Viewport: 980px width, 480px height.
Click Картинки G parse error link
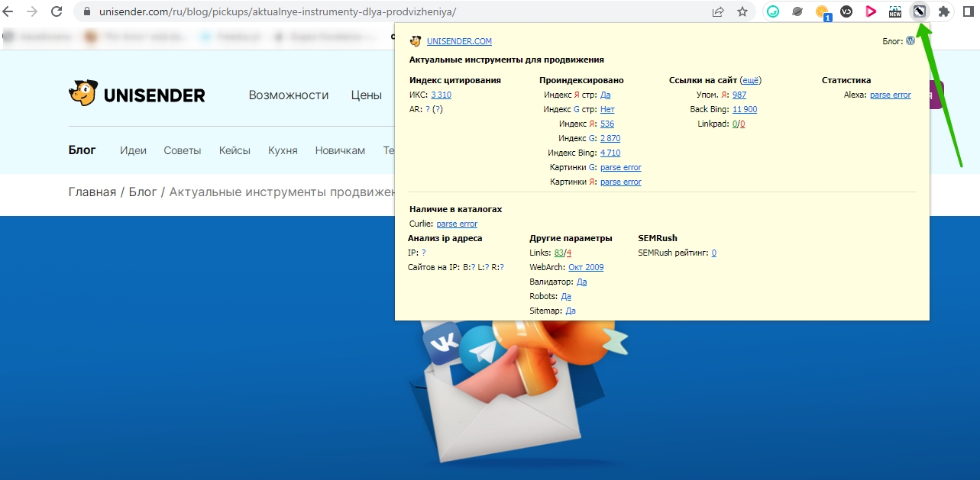[x=621, y=167]
